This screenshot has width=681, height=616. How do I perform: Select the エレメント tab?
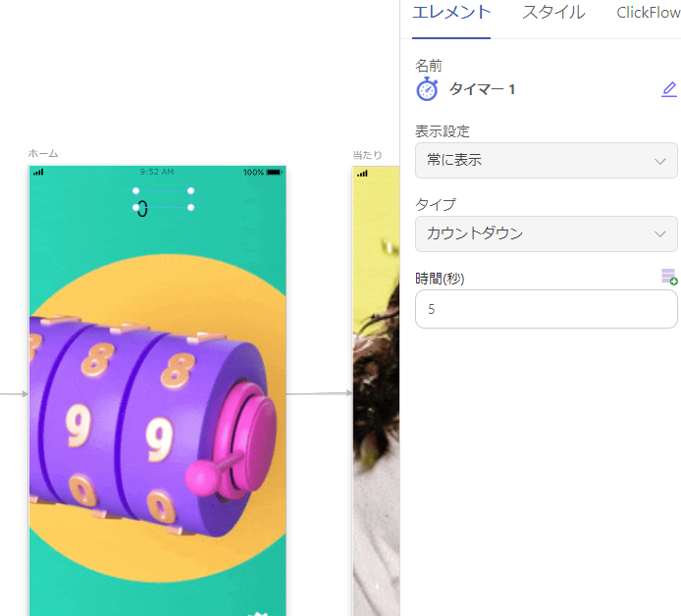(451, 13)
